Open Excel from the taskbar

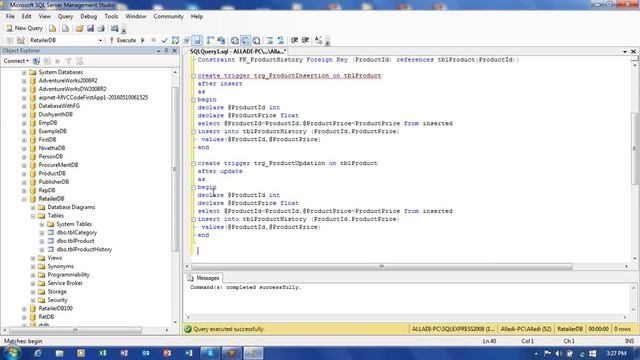point(102,353)
